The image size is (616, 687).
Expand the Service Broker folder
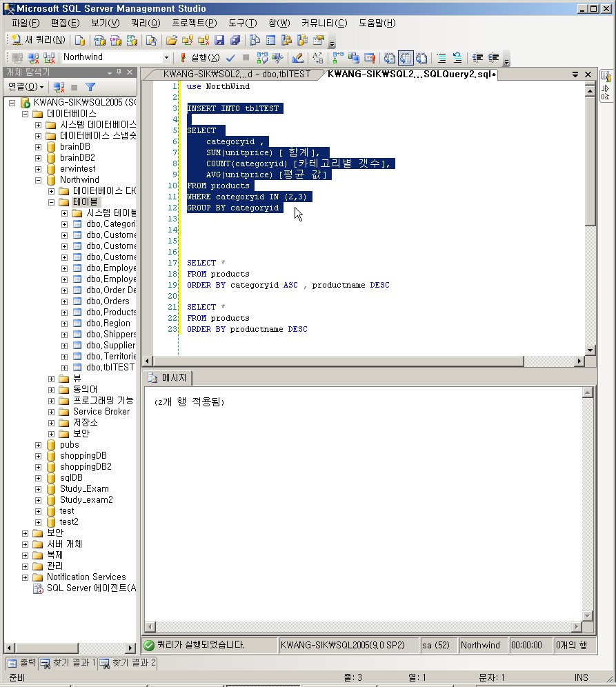pos(51,412)
